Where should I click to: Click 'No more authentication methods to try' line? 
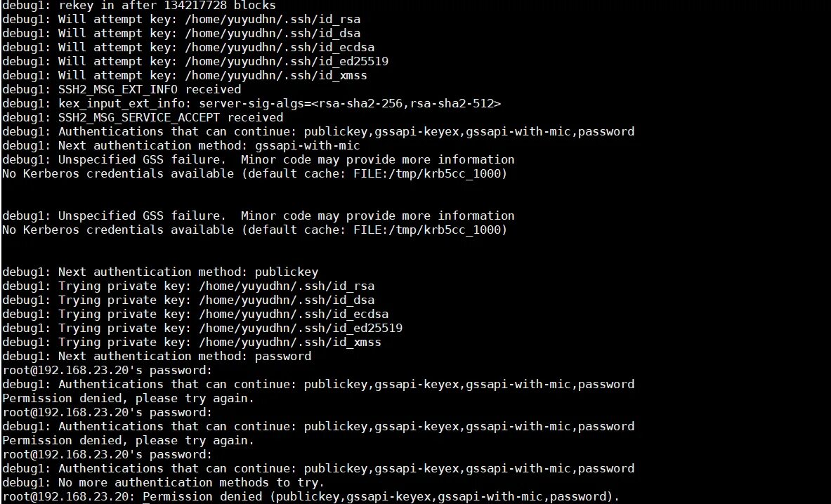coord(163,483)
